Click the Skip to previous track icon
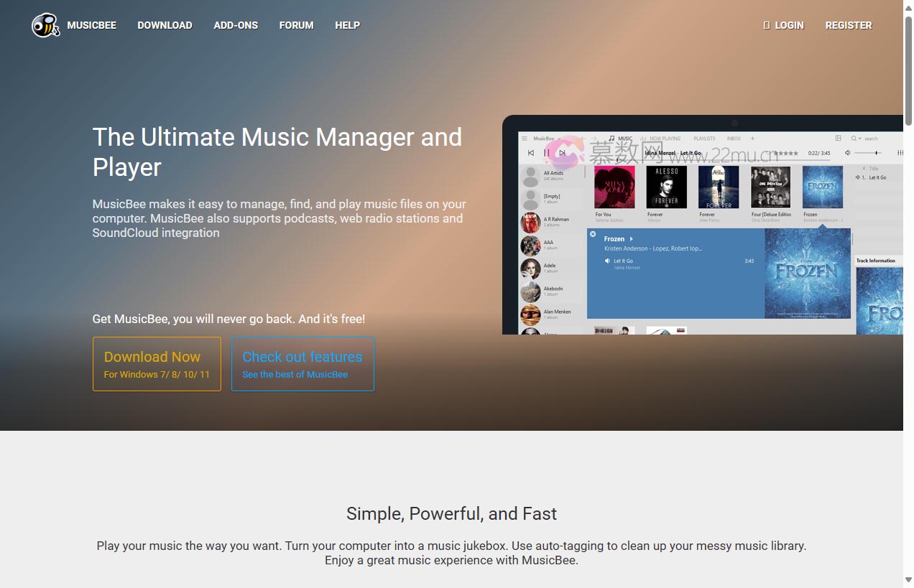 (x=531, y=151)
